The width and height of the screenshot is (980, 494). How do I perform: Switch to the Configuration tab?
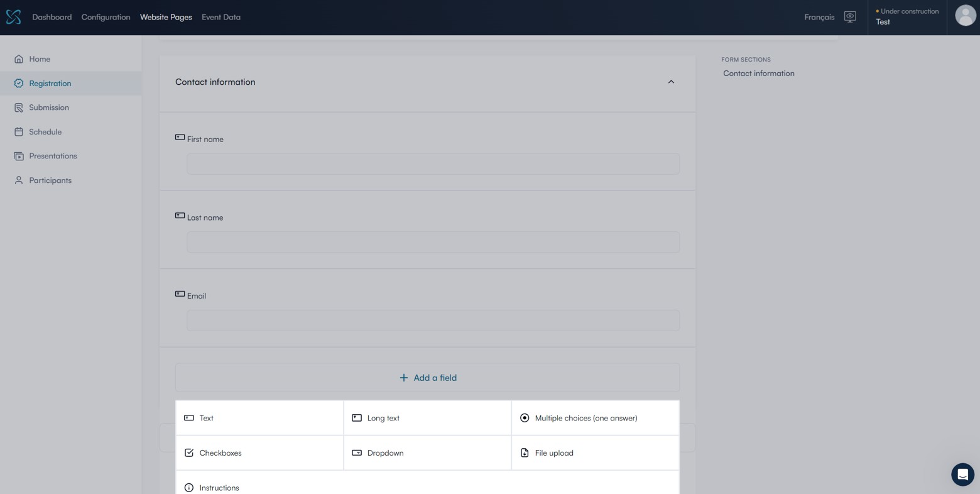coord(106,17)
